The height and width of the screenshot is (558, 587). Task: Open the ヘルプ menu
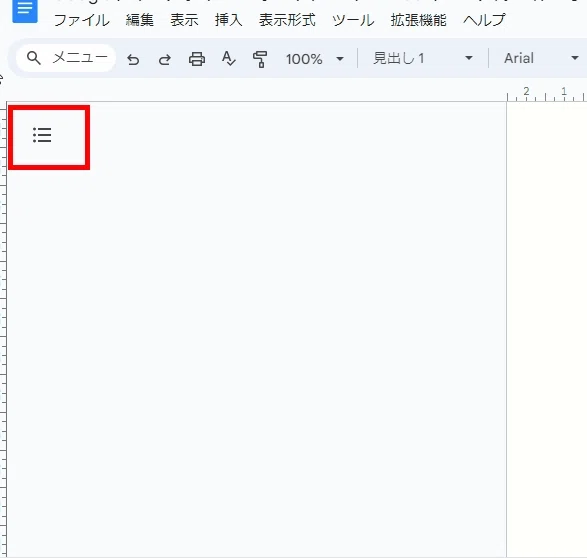click(x=484, y=20)
